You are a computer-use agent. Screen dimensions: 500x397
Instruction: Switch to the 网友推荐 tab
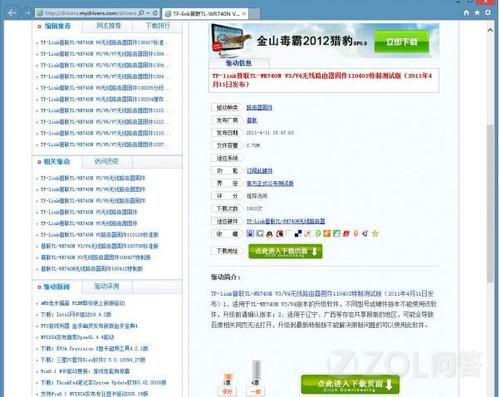point(108,26)
